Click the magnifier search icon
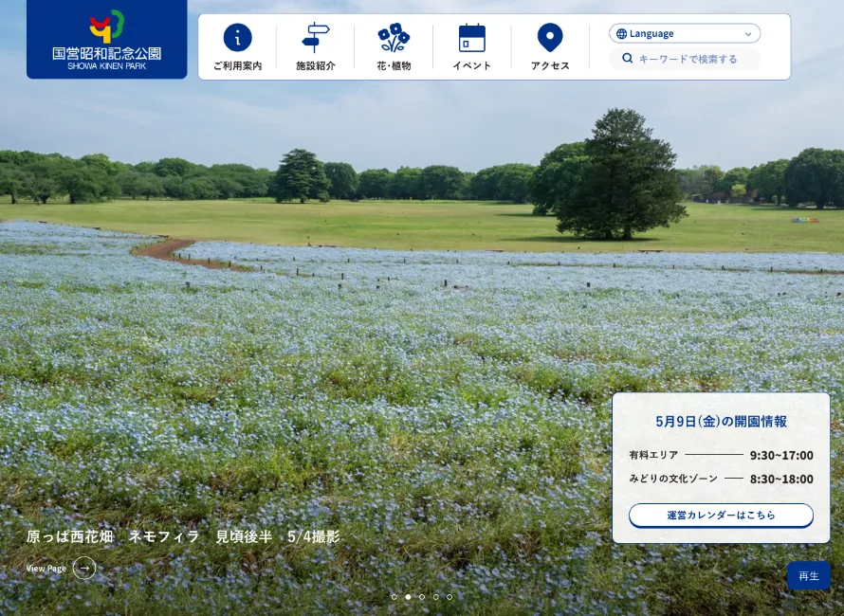Viewport: 844px width, 616px height. 627,58
